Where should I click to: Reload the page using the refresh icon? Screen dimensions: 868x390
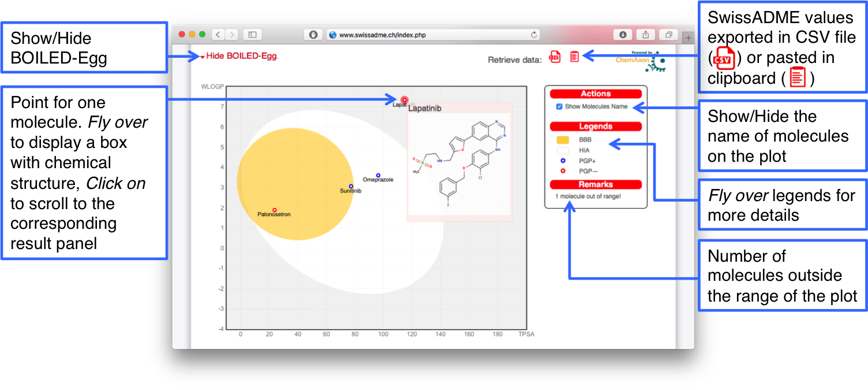pyautogui.click(x=534, y=35)
